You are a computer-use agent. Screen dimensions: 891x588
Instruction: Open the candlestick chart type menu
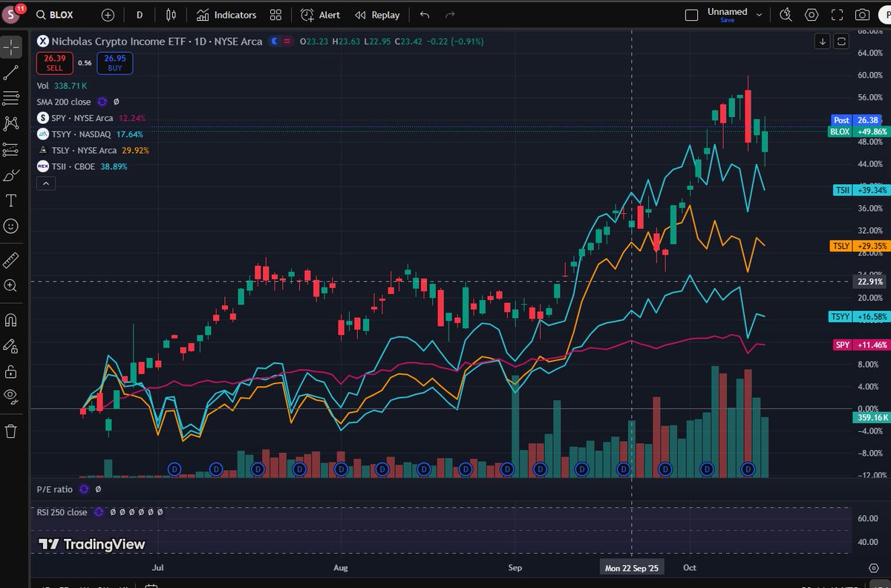point(172,15)
